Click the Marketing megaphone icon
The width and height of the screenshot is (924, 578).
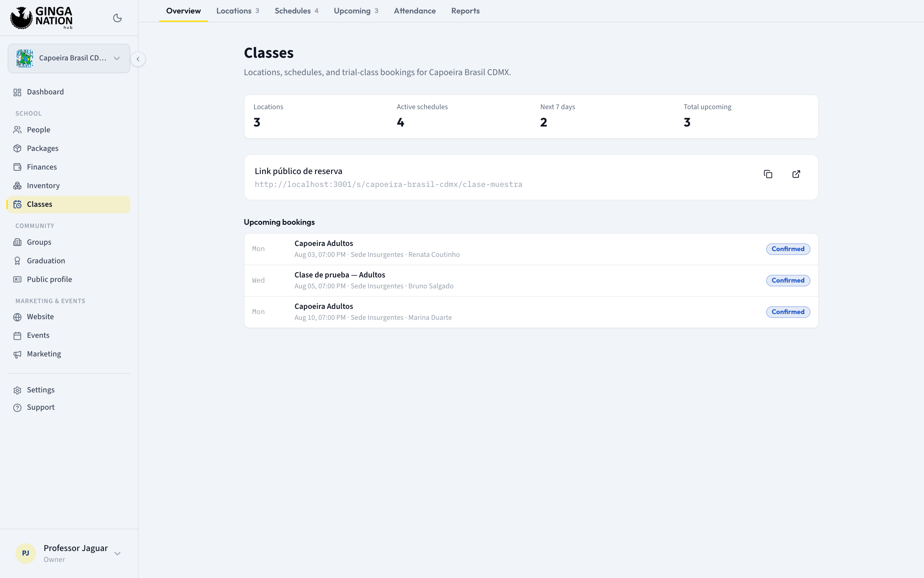click(x=17, y=355)
